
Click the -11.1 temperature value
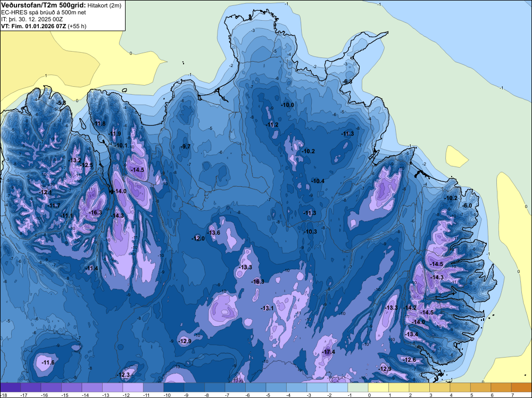pyautogui.click(x=66, y=216)
